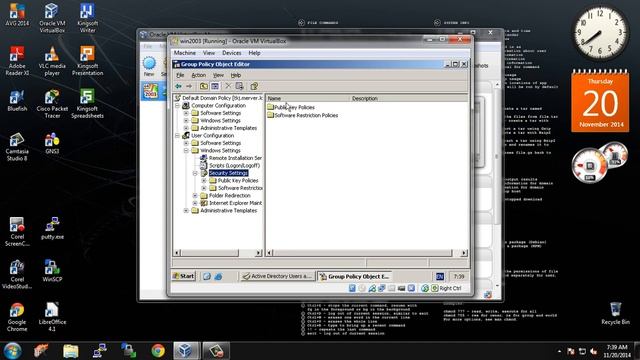
Task: Open the VirtualBox Devices menu
Action: pos(231,53)
